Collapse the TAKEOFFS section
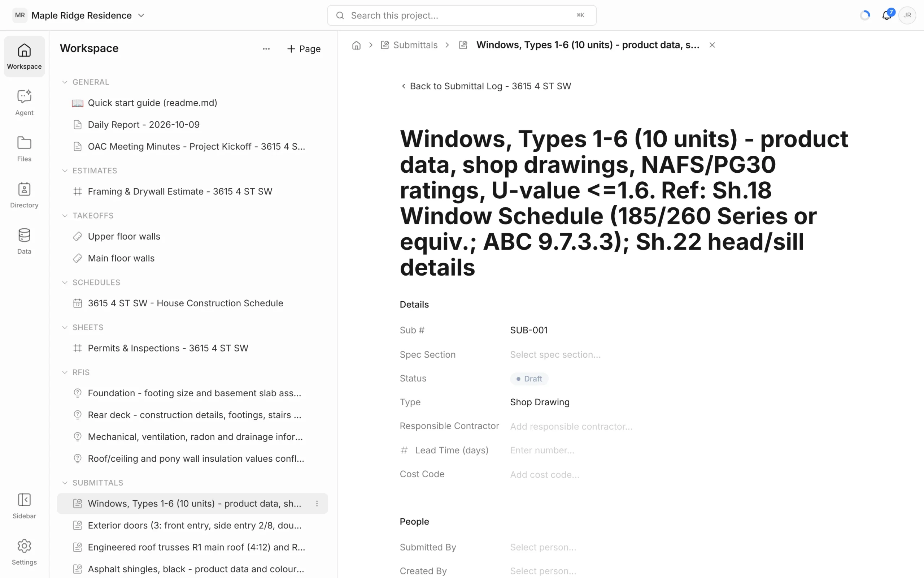924x578 pixels. point(65,216)
